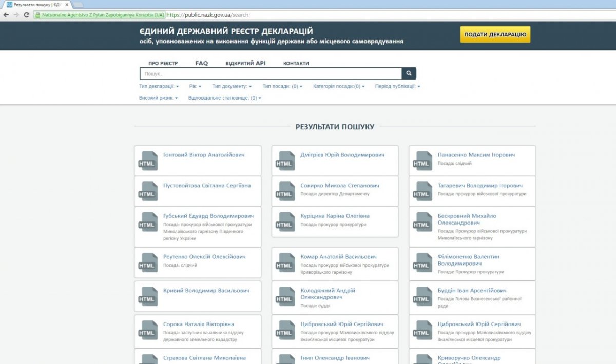Click HTML icon beside Панасенко Максим Ігорович
The height and width of the screenshot is (364, 616).
click(x=422, y=160)
